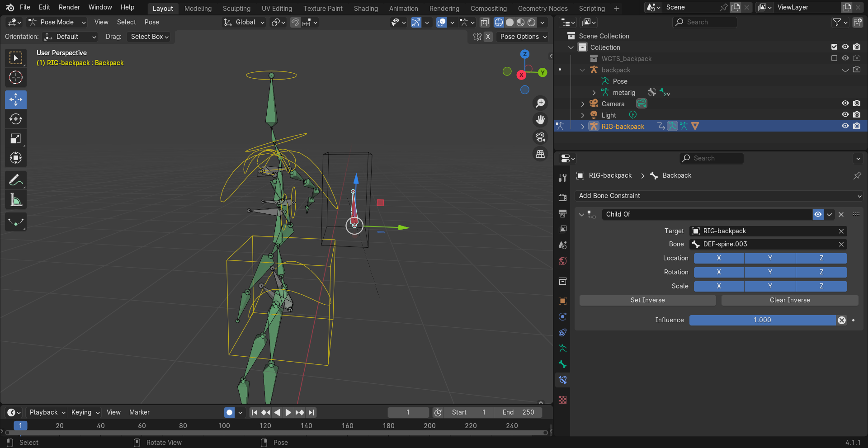Screen dimensions: 868x448
Task: Select the Annotate pencil tool
Action: [16, 180]
